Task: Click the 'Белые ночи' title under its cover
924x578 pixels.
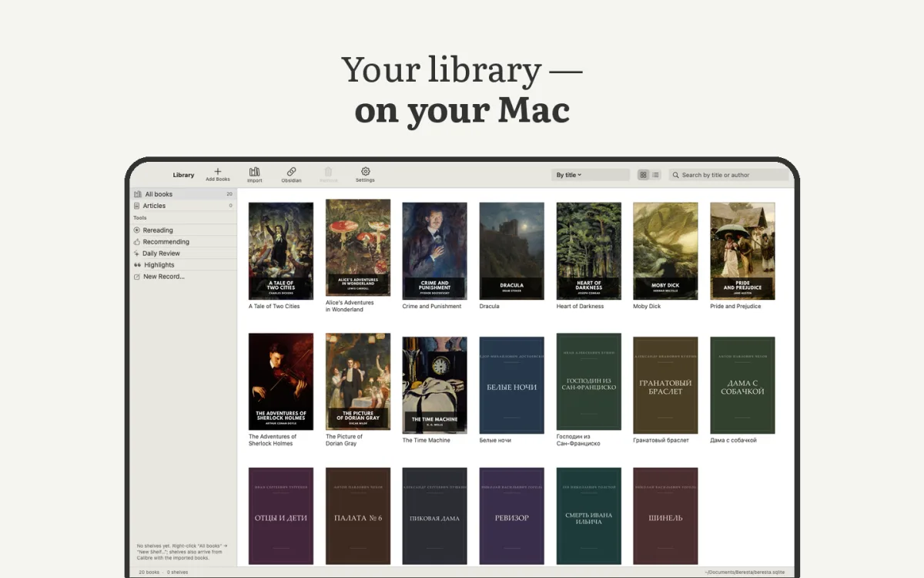Action: pos(495,440)
